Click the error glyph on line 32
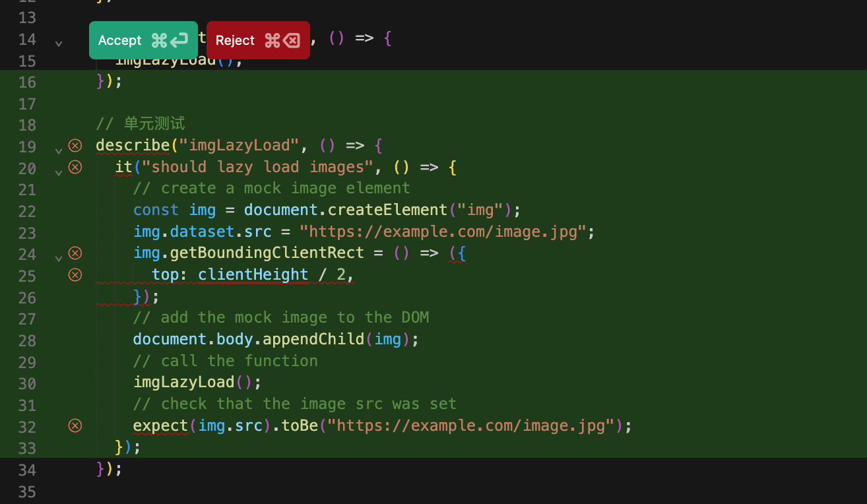The width and height of the screenshot is (867, 504). click(75, 425)
